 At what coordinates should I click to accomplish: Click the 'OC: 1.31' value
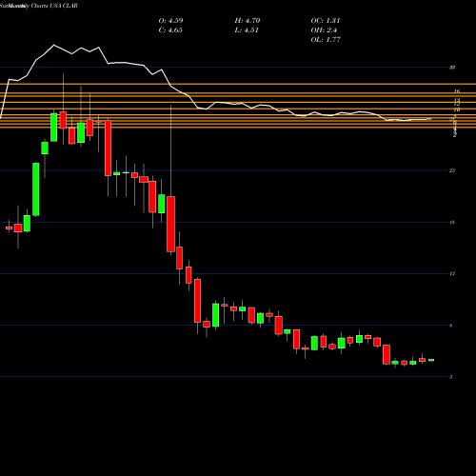326,21
